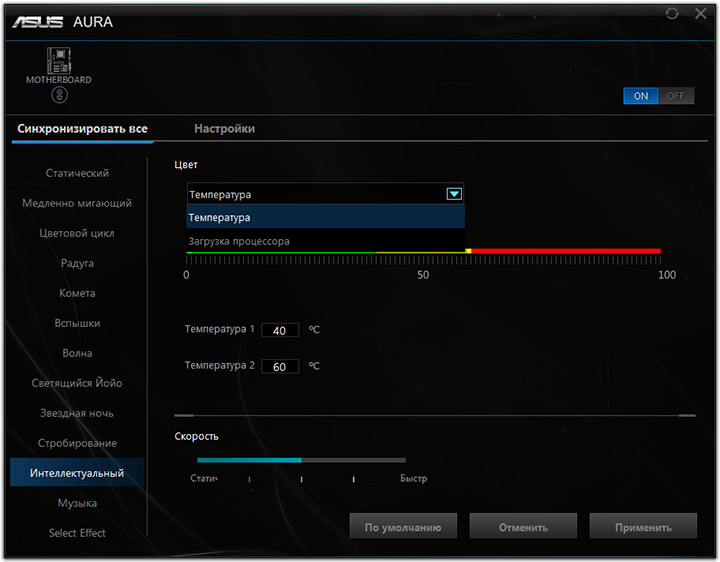Open the Синхронизировать все tab

point(82,129)
